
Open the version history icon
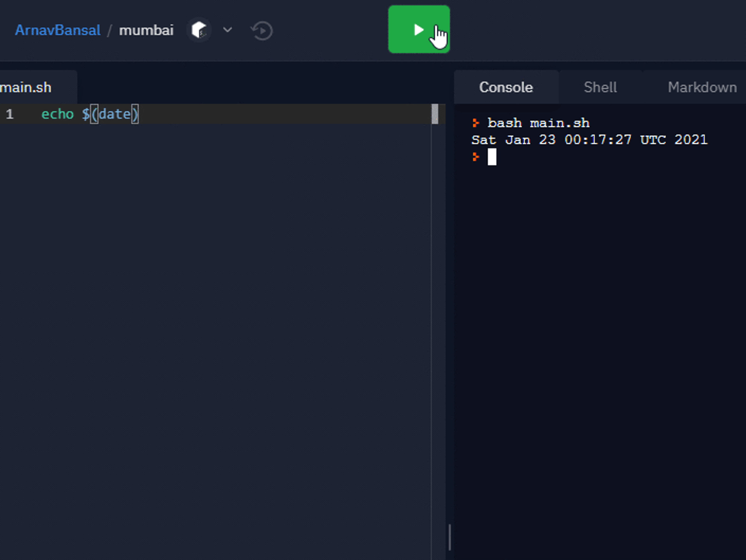pos(262,31)
